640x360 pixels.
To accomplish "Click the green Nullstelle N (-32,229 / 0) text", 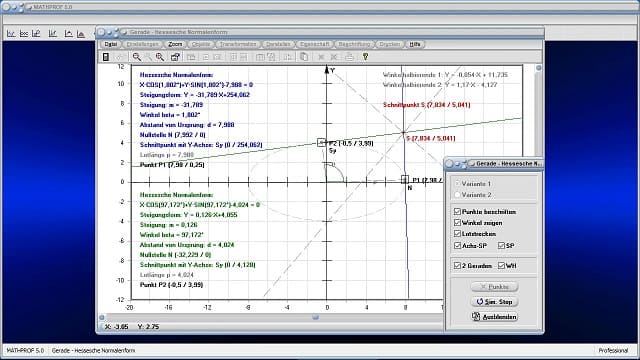I will coord(176,255).
